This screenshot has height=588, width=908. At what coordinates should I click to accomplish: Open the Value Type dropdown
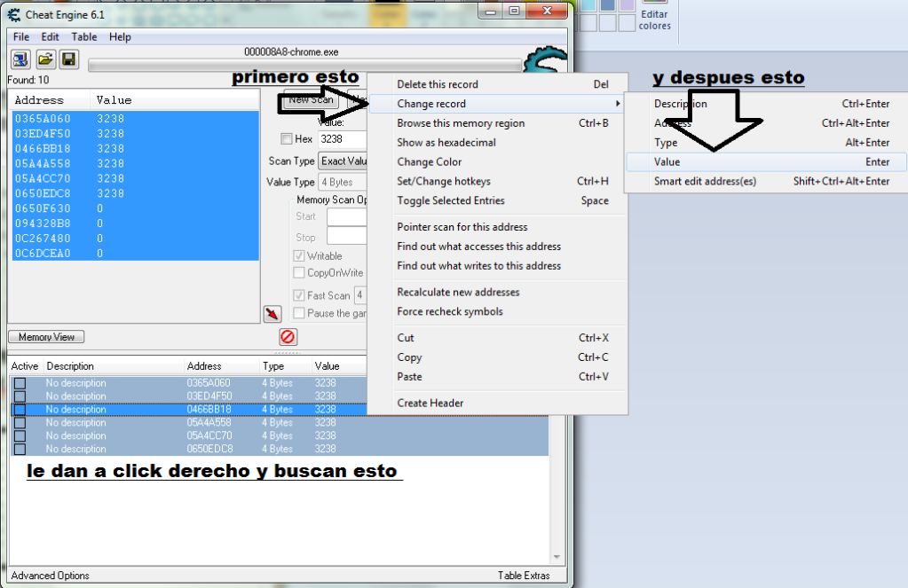343,183
